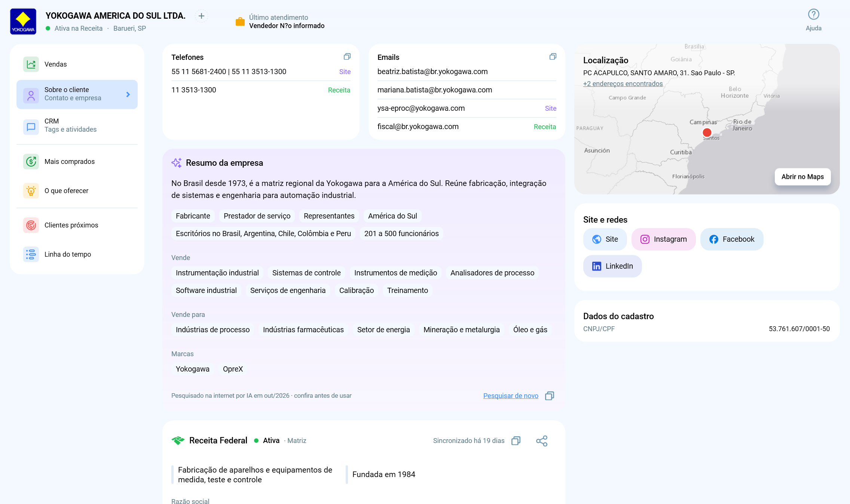Click the Linha do tempo list icon
The image size is (850, 504).
(31, 254)
